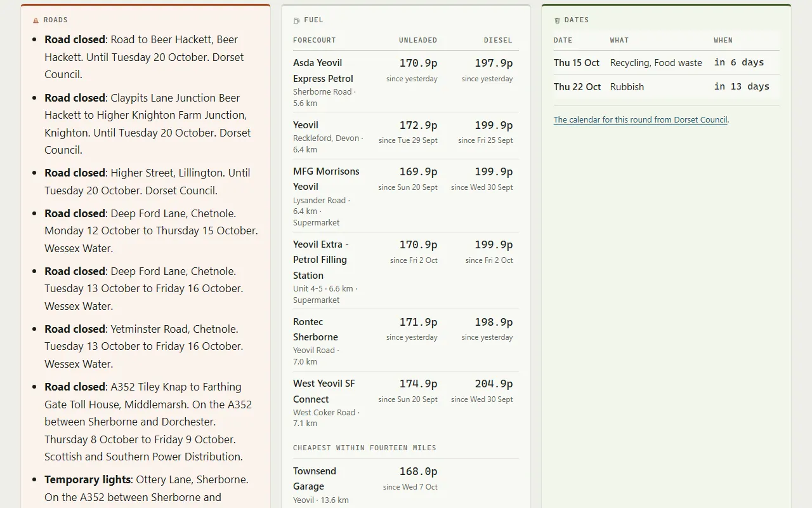Select the FUEL panel heading

click(x=313, y=20)
